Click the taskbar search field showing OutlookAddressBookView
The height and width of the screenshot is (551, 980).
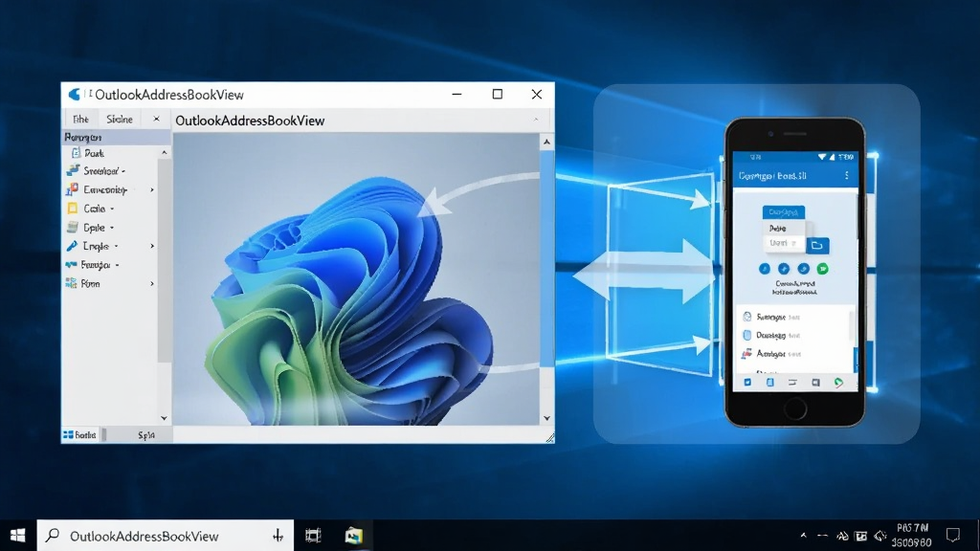pos(165,536)
